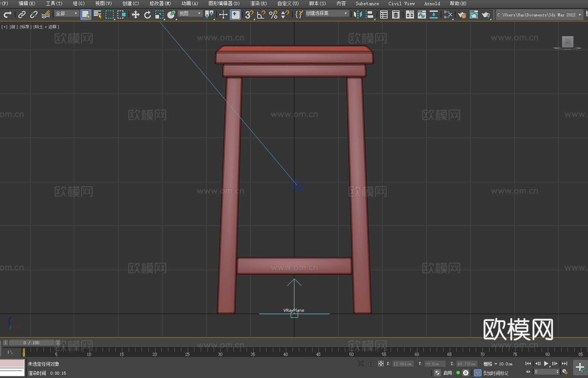Click the ViewCube 前 face
The height and width of the screenshot is (378, 588).
568,42
